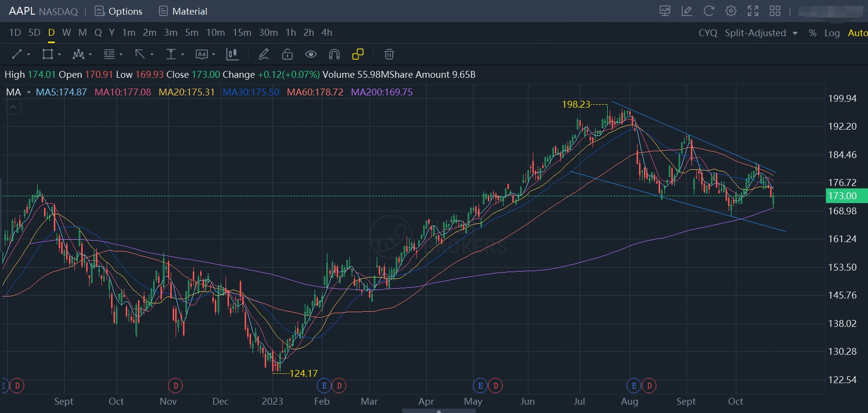Refresh the chart with the reload icon
The image size is (868, 413).
coord(708,11)
